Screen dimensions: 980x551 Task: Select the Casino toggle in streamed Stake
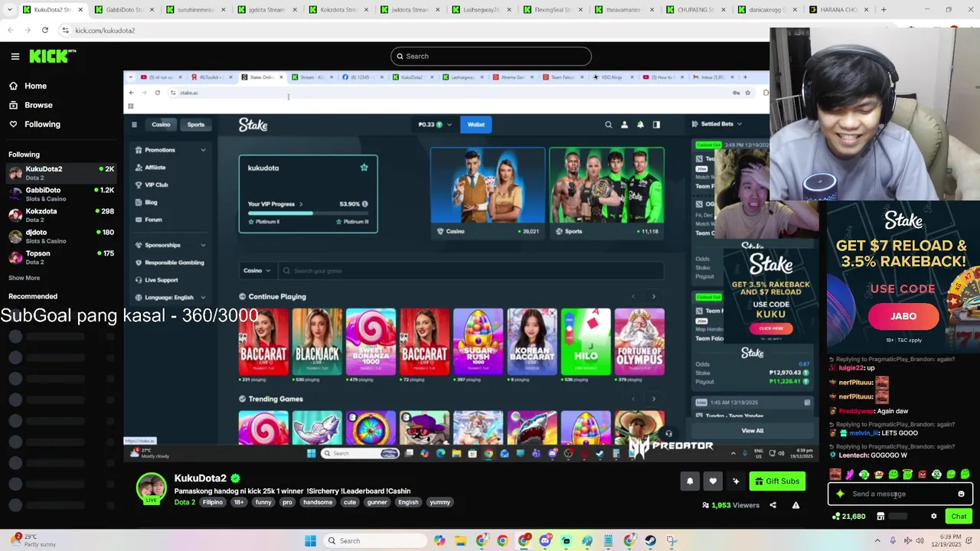(161, 125)
